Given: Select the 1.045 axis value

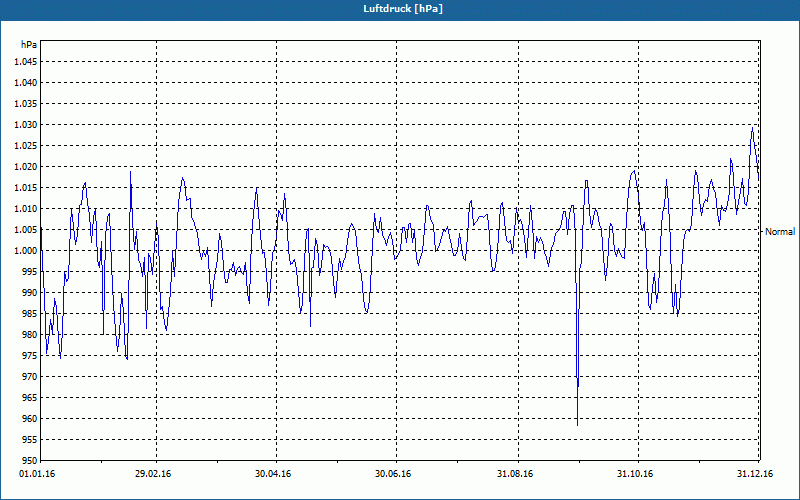Looking at the screenshot, I should [x=26, y=62].
